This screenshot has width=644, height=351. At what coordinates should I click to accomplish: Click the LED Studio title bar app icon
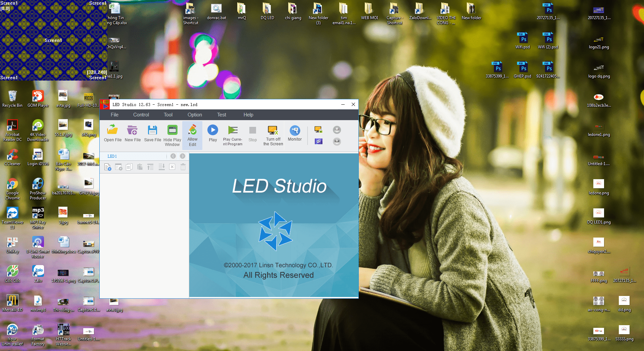click(x=105, y=104)
